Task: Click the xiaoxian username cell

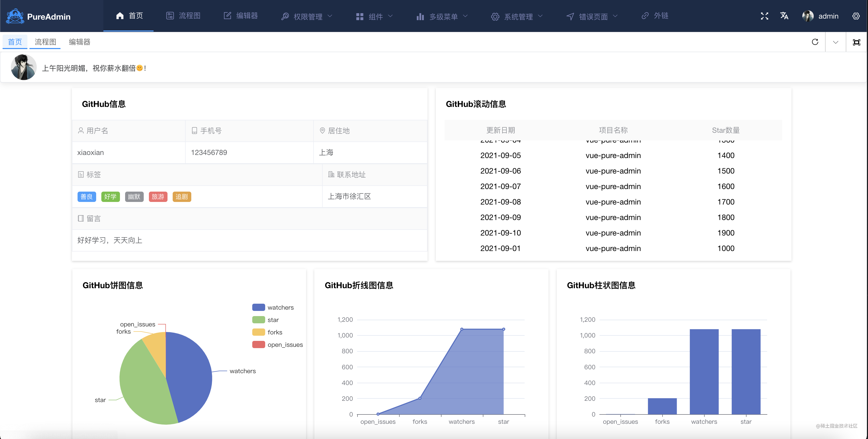Action: (x=129, y=153)
